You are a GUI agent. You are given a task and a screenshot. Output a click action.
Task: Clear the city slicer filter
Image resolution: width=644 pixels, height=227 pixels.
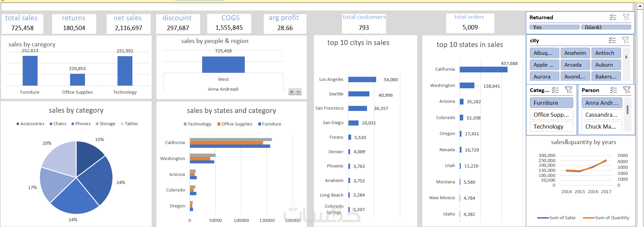pos(625,40)
